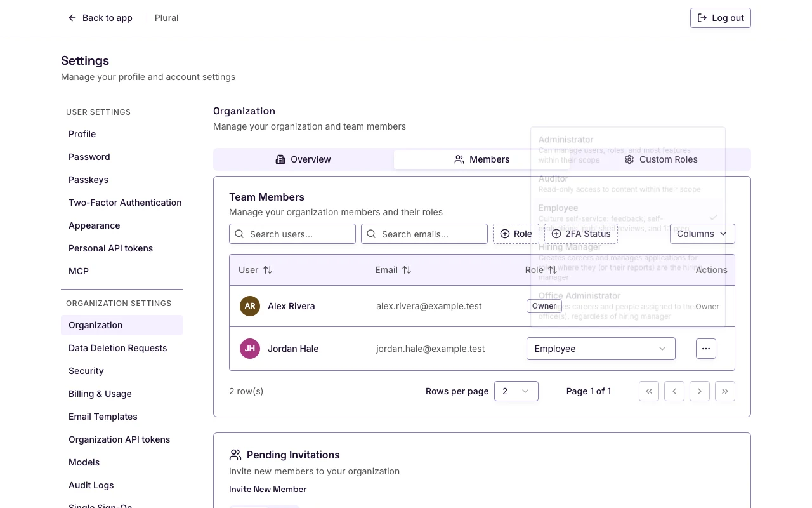Select the Members tab
Image resolution: width=812 pixels, height=508 pixels.
482,159
